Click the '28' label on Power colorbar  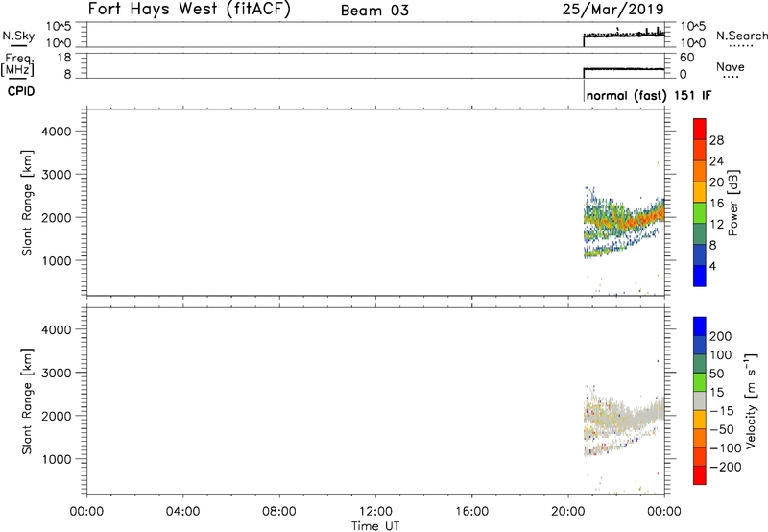pos(716,140)
